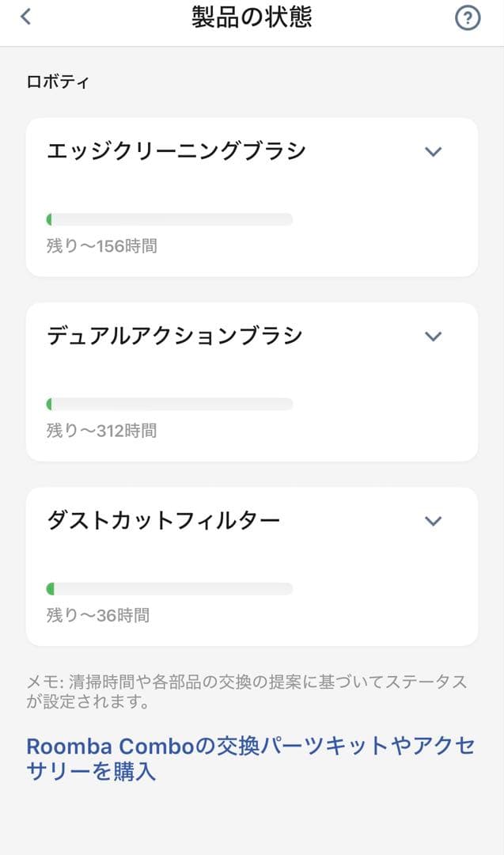Tap the 残り〜156時間 remaining time text
The height and width of the screenshot is (855, 504).
pos(101,246)
